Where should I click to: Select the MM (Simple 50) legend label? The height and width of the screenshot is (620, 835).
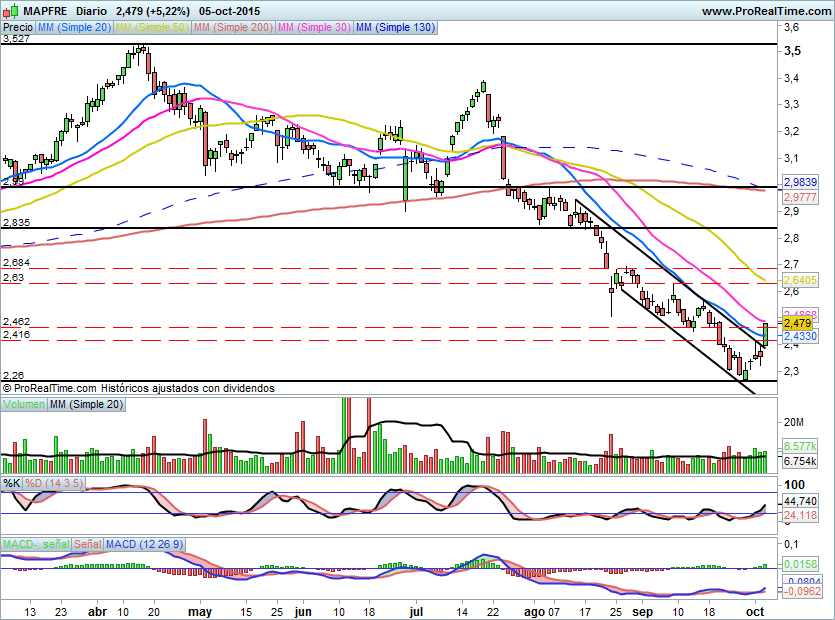pyautogui.click(x=152, y=27)
